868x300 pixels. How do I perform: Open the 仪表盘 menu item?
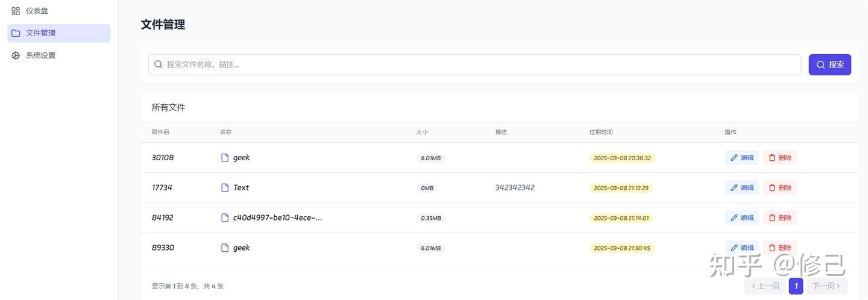[x=37, y=11]
